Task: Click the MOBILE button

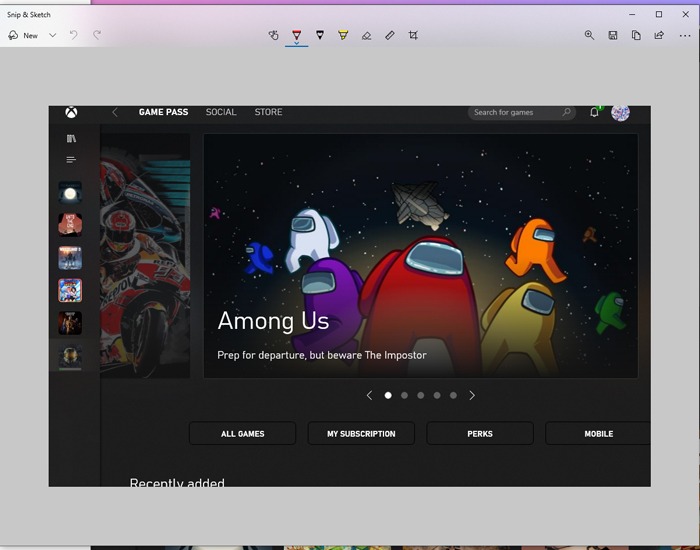Action: pyautogui.click(x=598, y=433)
